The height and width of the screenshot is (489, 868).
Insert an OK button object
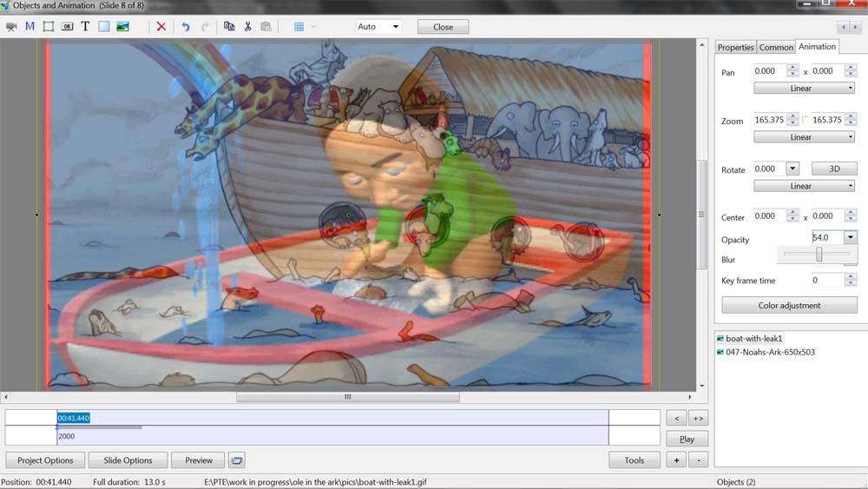click(x=67, y=27)
